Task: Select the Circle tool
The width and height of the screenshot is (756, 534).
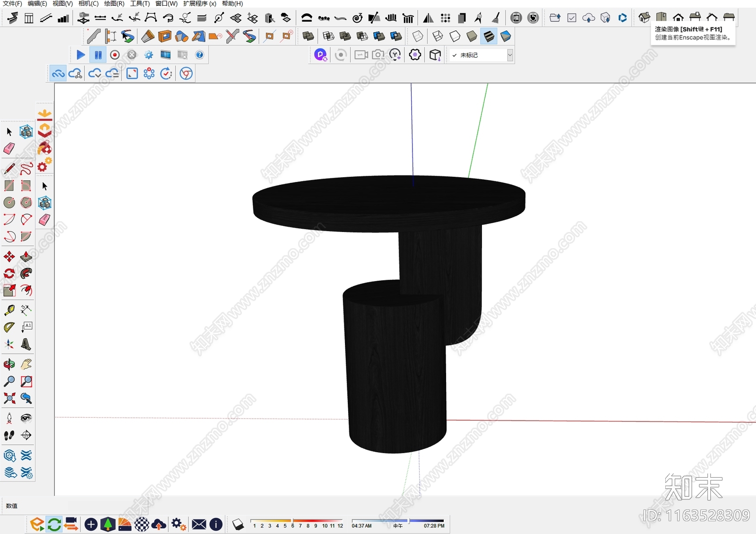Action: point(9,202)
